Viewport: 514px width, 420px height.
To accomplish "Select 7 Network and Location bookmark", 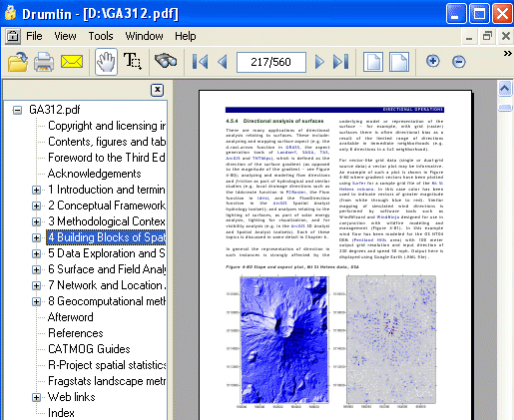I will point(107,285).
